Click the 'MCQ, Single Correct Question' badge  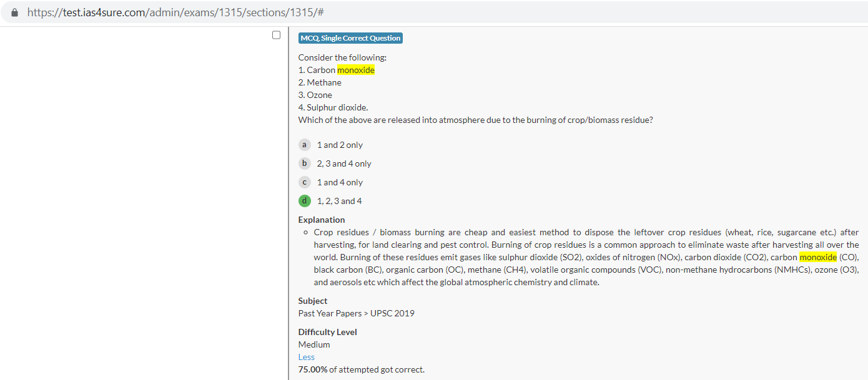[350, 38]
